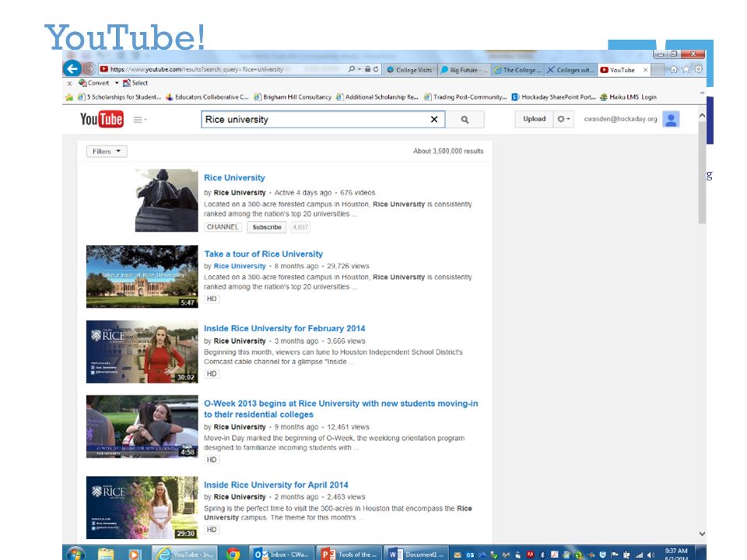Screen dimensions: 747x560
Task: Open Take a tour of Rice University title
Action: coord(264,254)
